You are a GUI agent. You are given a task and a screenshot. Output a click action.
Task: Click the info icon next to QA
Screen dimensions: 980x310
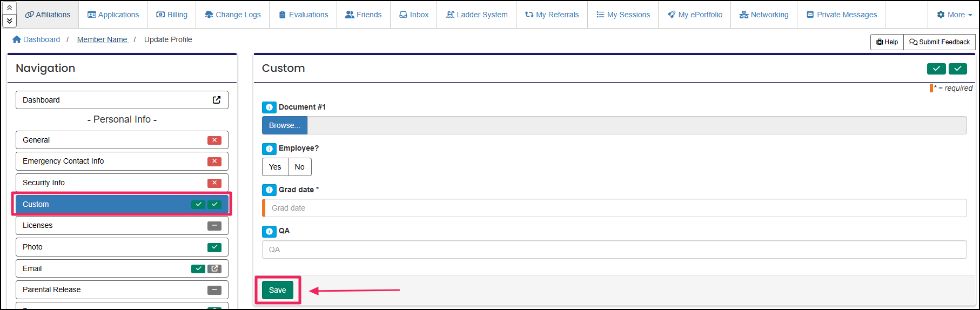click(x=269, y=231)
